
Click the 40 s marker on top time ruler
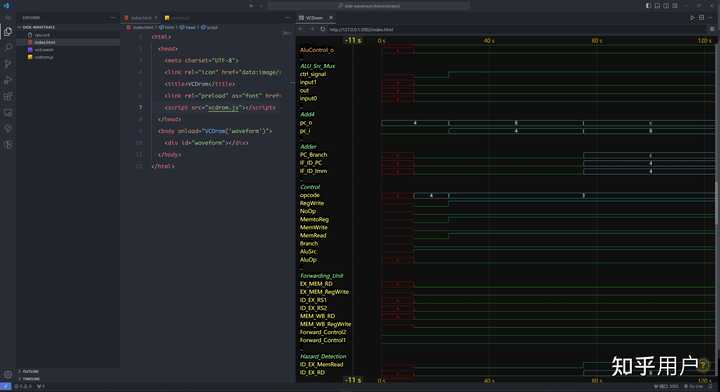coord(489,41)
